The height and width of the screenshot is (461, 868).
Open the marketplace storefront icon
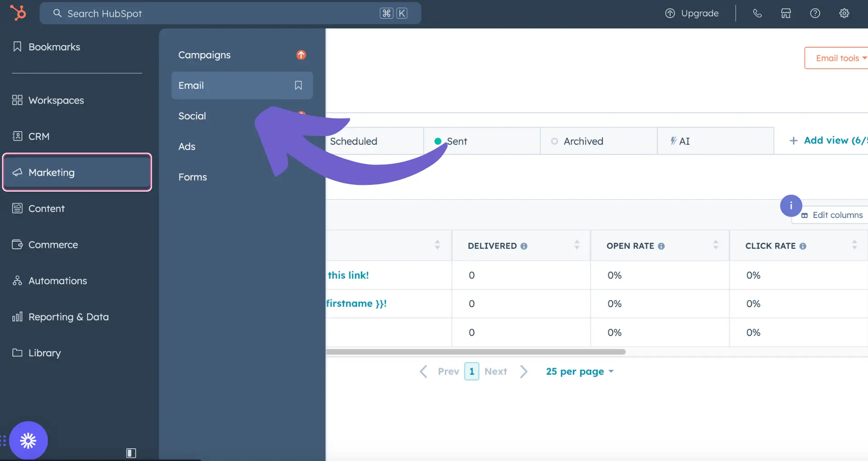(x=786, y=14)
